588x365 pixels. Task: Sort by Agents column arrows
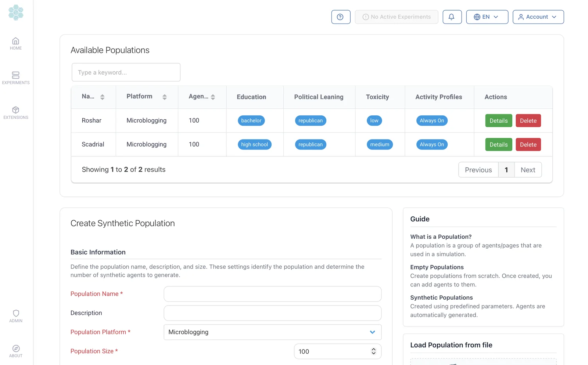pyautogui.click(x=213, y=97)
